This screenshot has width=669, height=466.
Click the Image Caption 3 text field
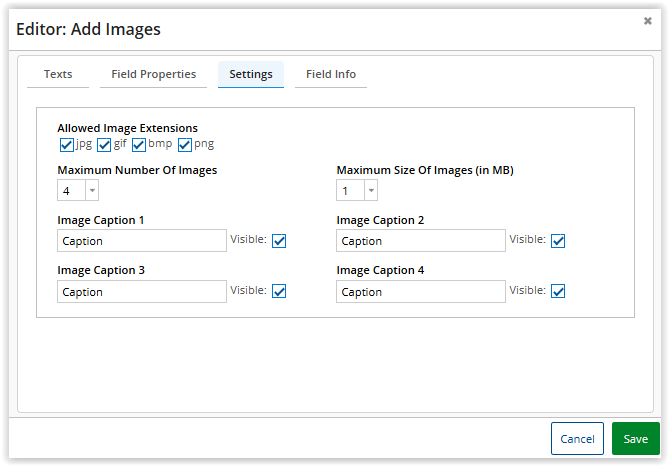tap(142, 291)
